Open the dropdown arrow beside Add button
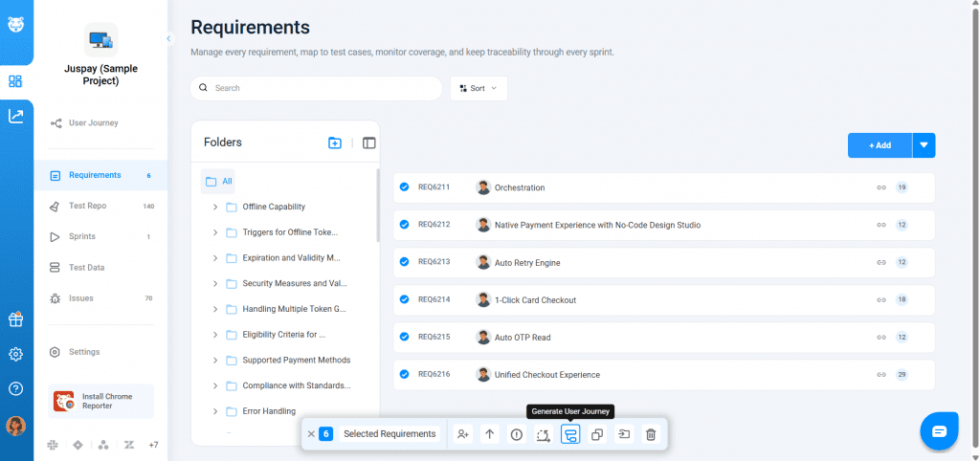This screenshot has height=461, width=980. pyautogui.click(x=924, y=145)
